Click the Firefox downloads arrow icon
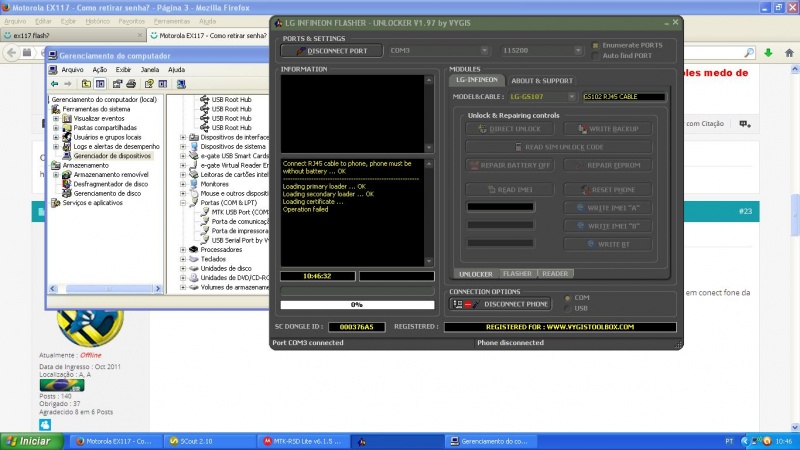The width and height of the screenshot is (800, 450). 768,53
